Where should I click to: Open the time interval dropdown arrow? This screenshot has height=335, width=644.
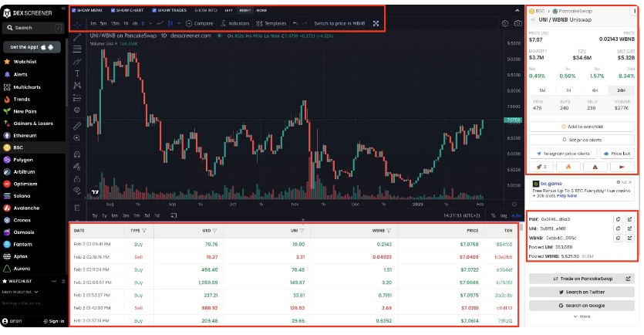coord(150,23)
